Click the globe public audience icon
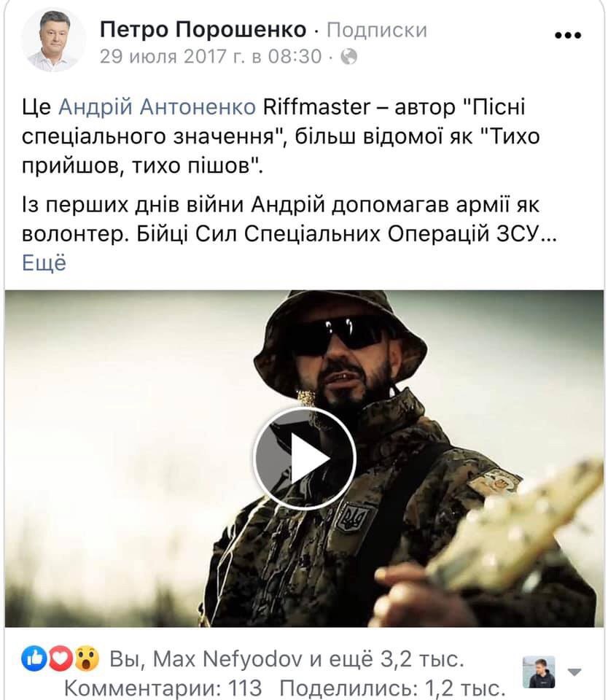This screenshot has width=608, height=700. click(348, 57)
